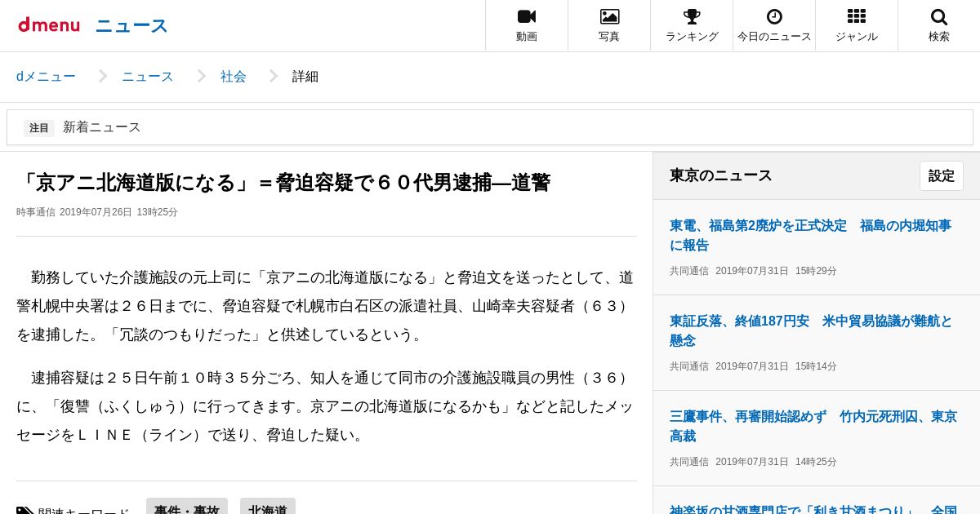This screenshot has width=980, height=514.
Task: Click the 注目 label badge
Action: [39, 128]
